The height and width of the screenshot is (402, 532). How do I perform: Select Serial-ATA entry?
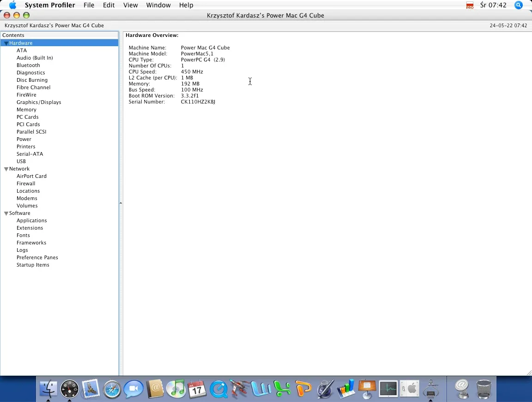[x=30, y=154]
